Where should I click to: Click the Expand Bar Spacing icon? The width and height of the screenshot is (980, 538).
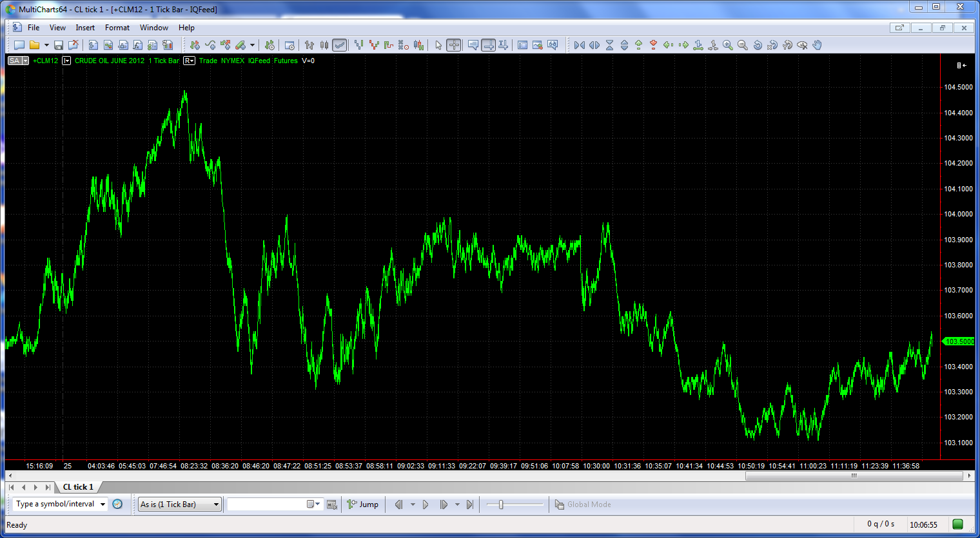tap(594, 45)
